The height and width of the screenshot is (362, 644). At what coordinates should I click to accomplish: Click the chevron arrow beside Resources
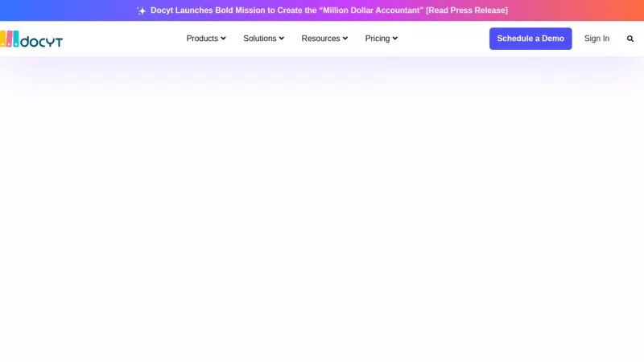point(345,39)
